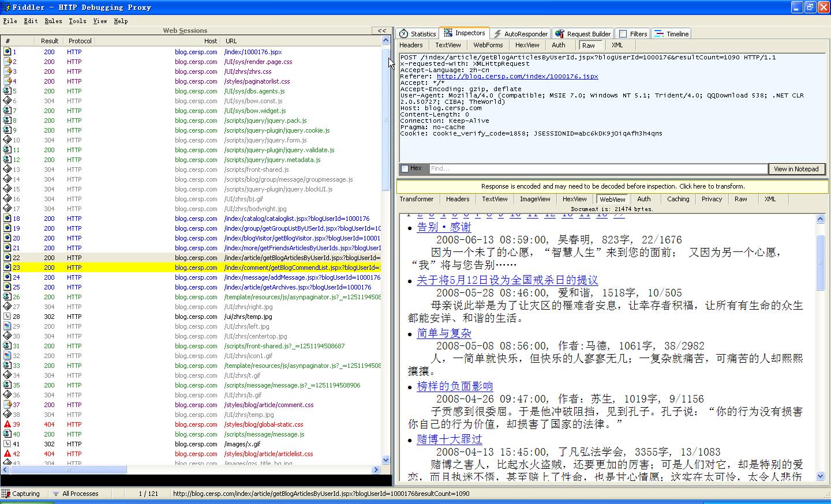Click the Find... input field
Viewport: 831px width, 504px height.
point(598,168)
